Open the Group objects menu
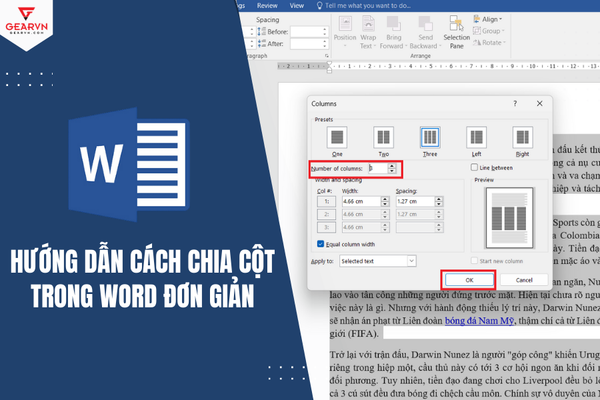This screenshot has width=600, height=400. [489, 31]
